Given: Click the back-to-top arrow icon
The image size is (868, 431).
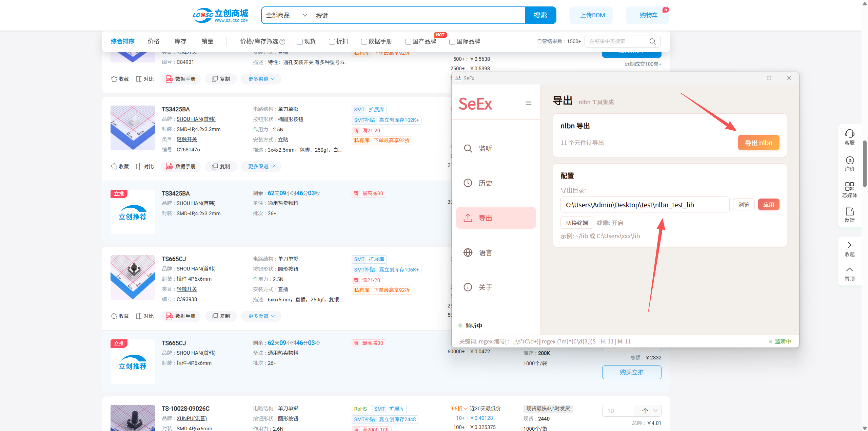Looking at the screenshot, I should coord(849,270).
